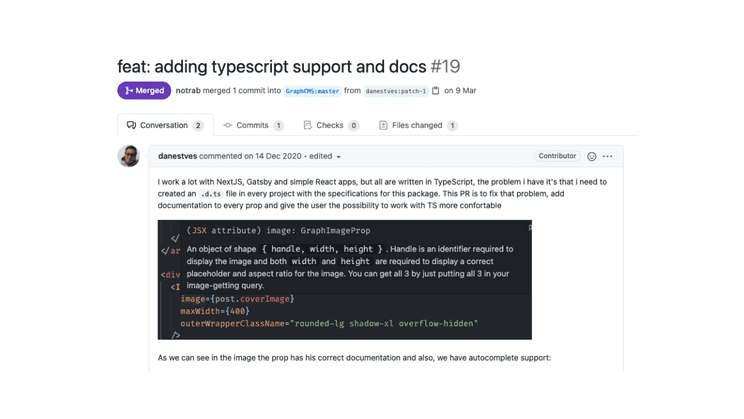Go to the Checks tab
Screen dimensions: 744x419
point(330,126)
